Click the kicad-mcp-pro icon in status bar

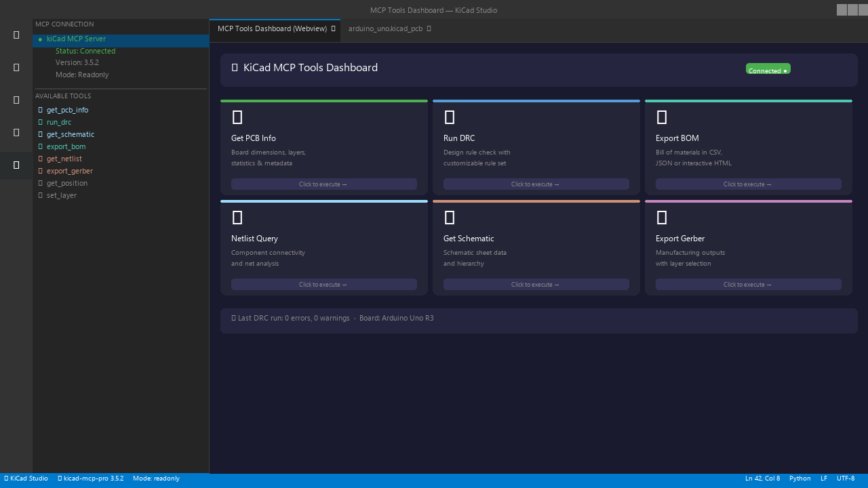[x=60, y=479]
